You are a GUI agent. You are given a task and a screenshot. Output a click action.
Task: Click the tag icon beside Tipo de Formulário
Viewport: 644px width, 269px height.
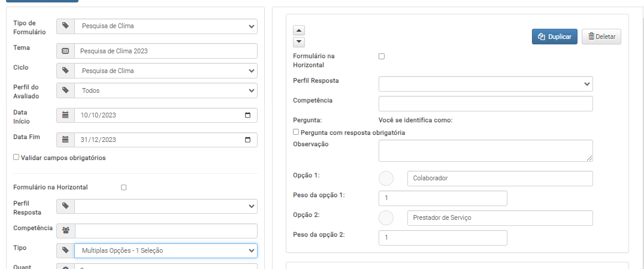tap(65, 26)
